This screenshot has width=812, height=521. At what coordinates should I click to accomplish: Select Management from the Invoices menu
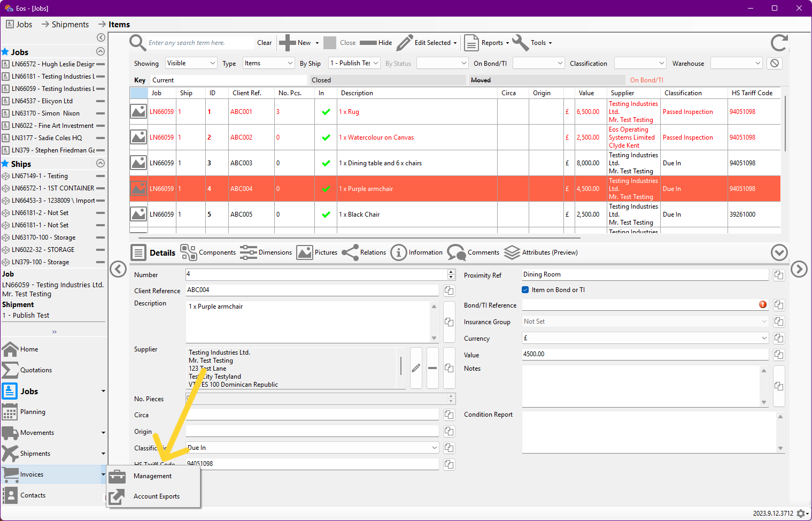[x=153, y=476]
